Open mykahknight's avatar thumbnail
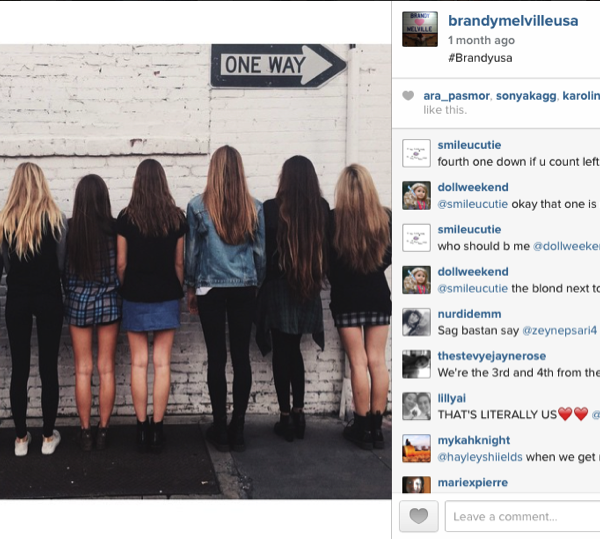The width and height of the screenshot is (600, 540). [x=416, y=449]
